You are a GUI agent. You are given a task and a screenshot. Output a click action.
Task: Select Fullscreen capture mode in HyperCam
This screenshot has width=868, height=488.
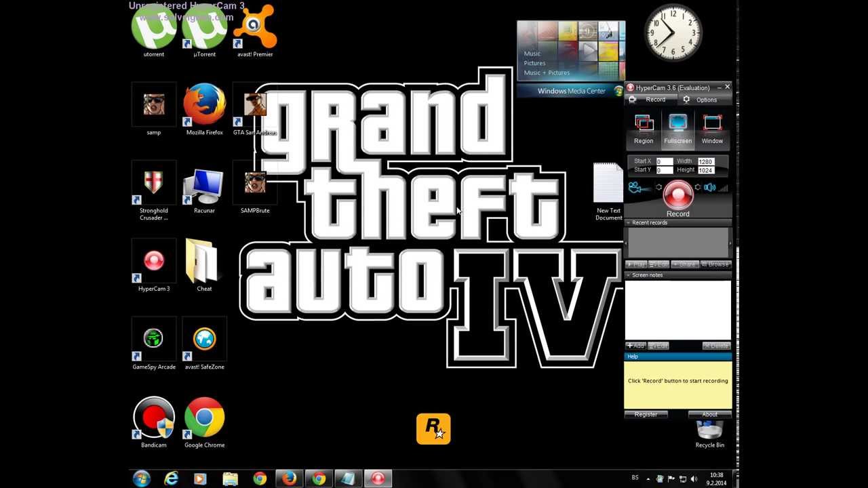pos(677,130)
